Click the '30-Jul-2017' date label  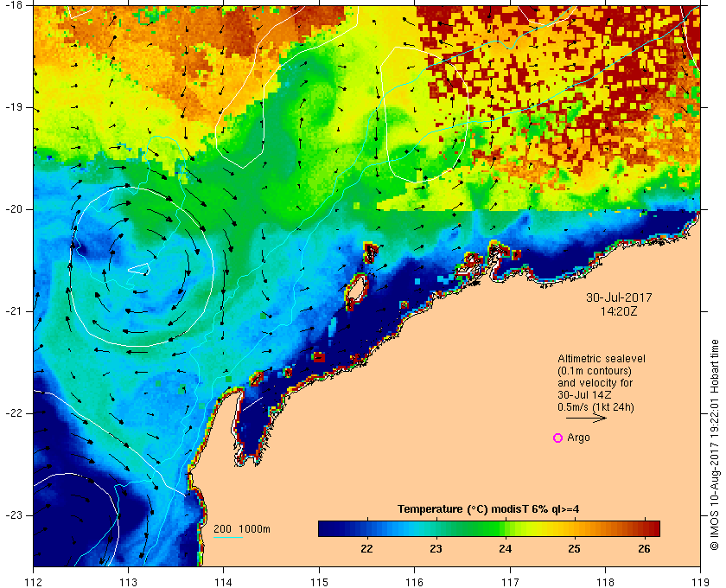619,297
